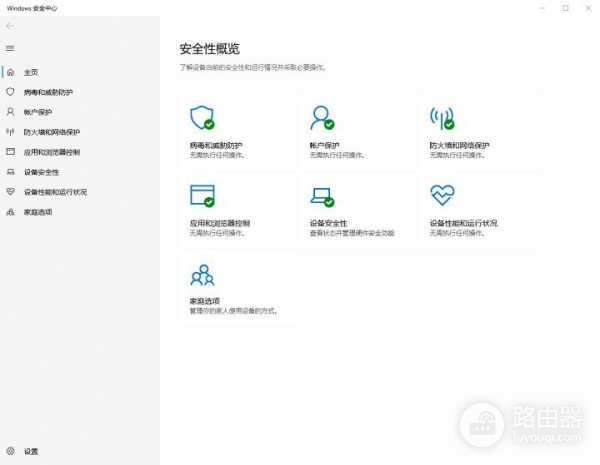The height and width of the screenshot is (465, 600).
Task: Click the settings gear icon
Action: [x=10, y=451]
